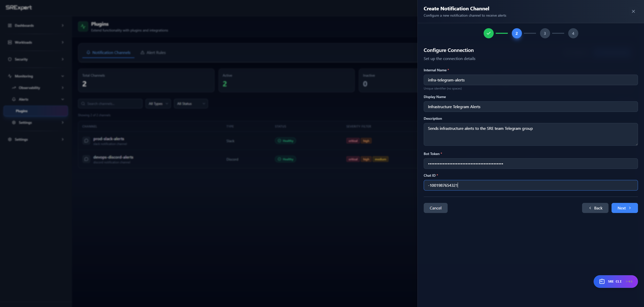This screenshot has width=644, height=307.
Task: Open the SRE CLI terminal icon
Action: pyautogui.click(x=602, y=282)
